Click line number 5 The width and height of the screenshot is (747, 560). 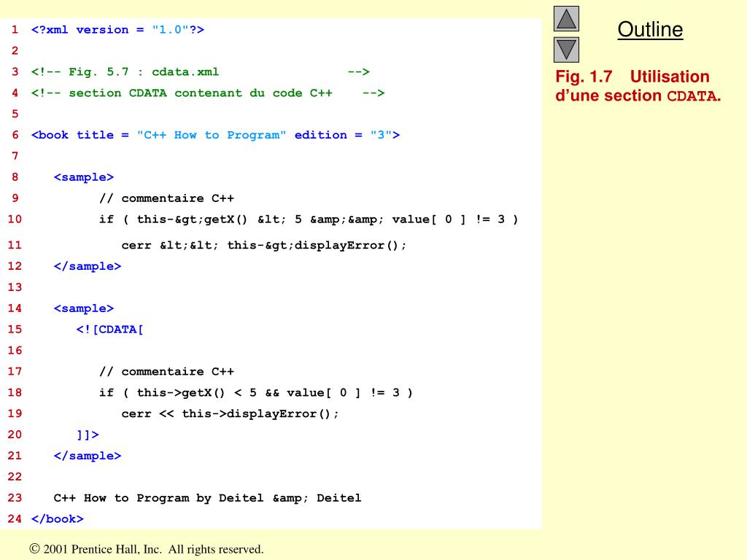pyautogui.click(x=15, y=114)
